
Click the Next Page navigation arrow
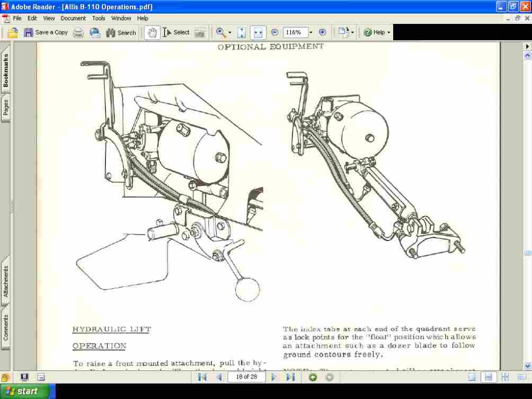tap(274, 377)
